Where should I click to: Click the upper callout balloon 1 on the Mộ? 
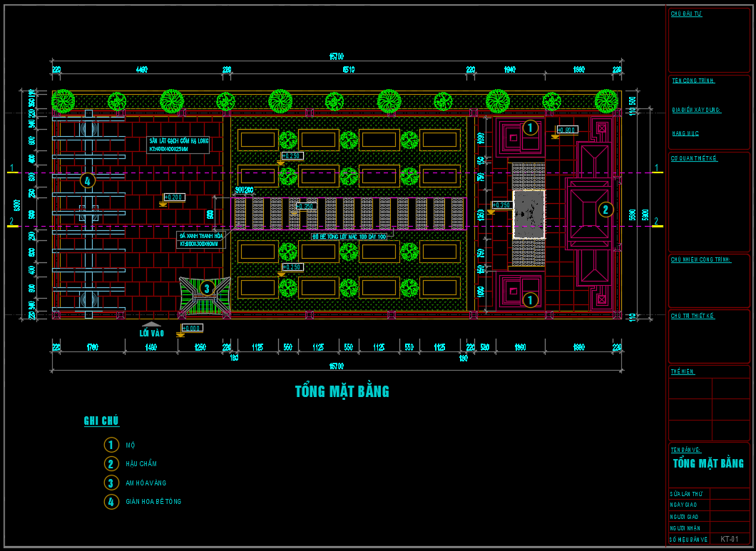pos(529,127)
